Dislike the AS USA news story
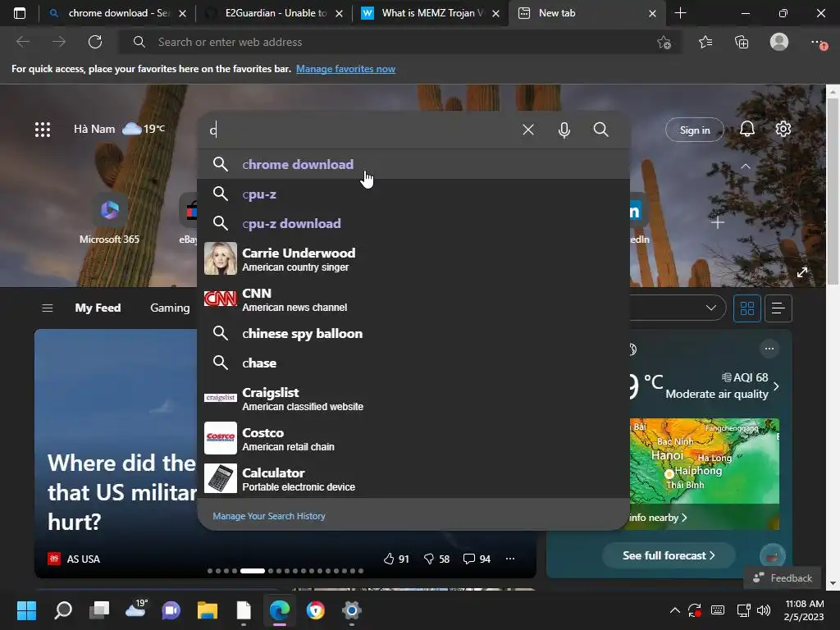This screenshot has height=630, width=840. tap(436, 559)
